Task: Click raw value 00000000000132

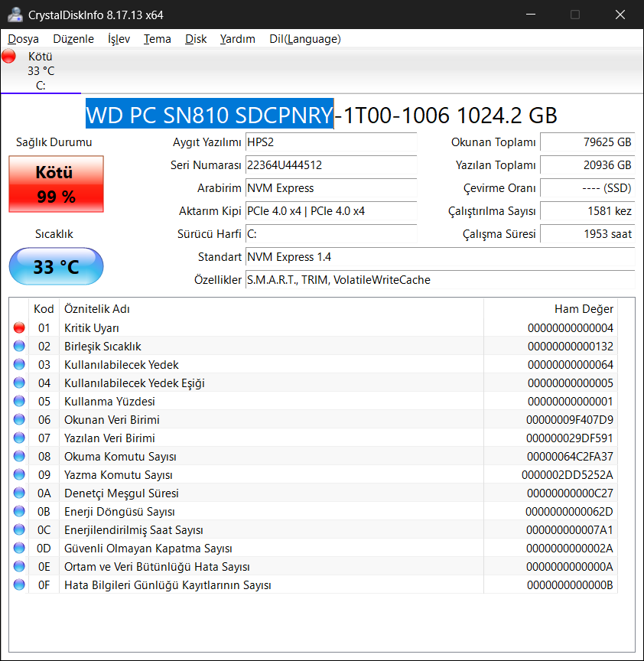Action: [x=571, y=347]
